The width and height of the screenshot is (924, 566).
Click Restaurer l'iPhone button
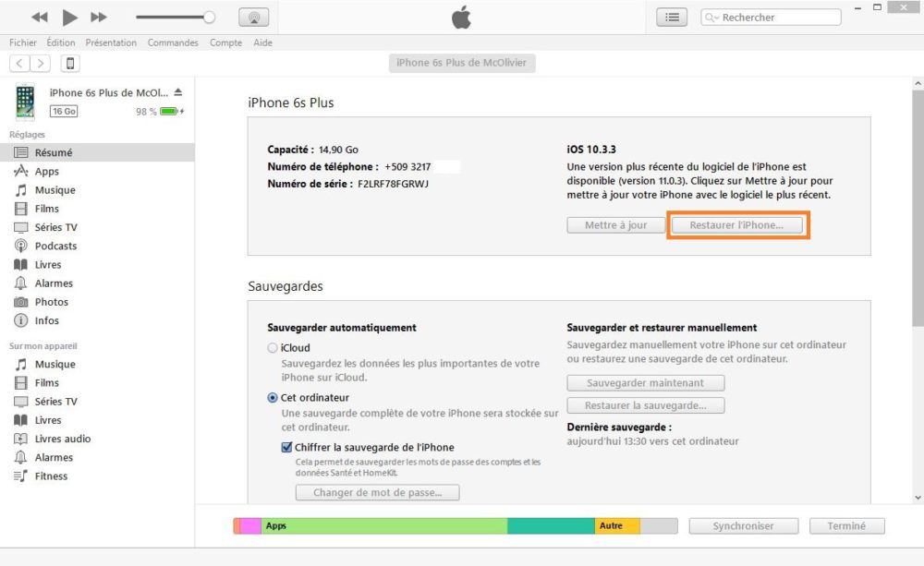pyautogui.click(x=736, y=224)
